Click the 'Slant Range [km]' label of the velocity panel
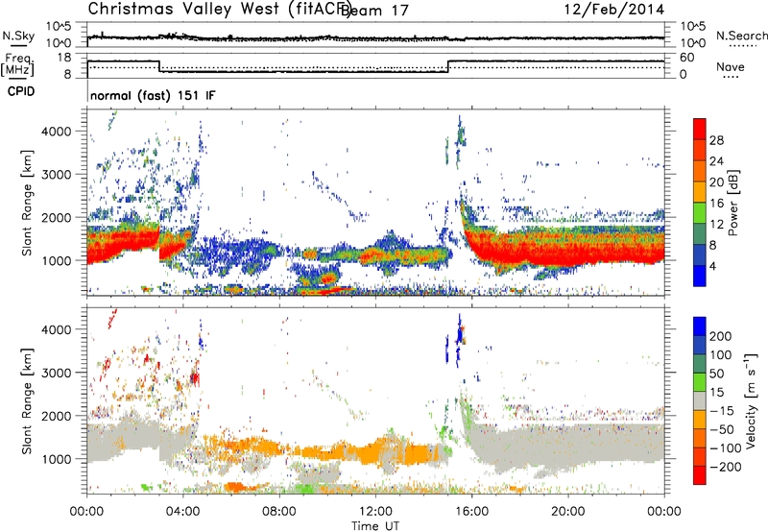The width and height of the screenshot is (768, 532). click(27, 400)
